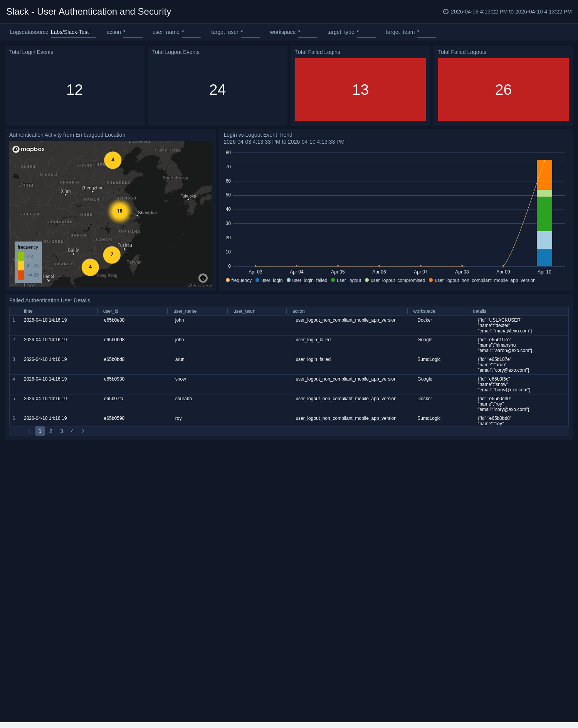Viewport: 578px width, 728px height.
Task: Click the target_user filter input
Action: pyautogui.click(x=250, y=32)
